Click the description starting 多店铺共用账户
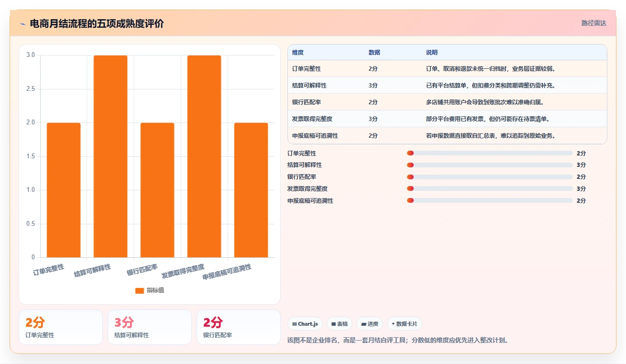 pos(485,102)
